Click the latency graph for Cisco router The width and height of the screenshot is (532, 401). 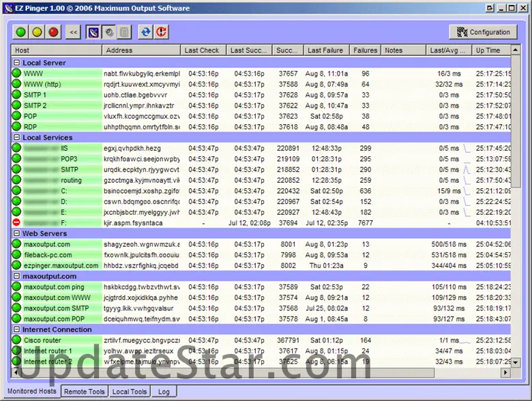click(x=465, y=342)
